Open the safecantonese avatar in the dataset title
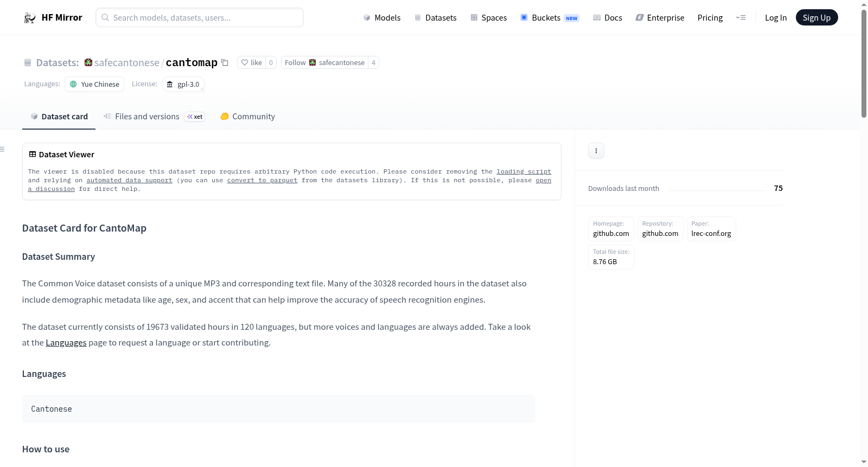This screenshot has width=868, height=467. (x=88, y=62)
